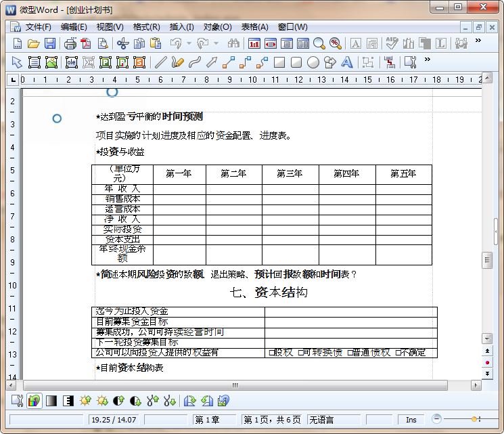Image resolution: width=504 pixels, height=434 pixels.
Task: Go to previous page double-arrow button
Action: tap(487, 351)
